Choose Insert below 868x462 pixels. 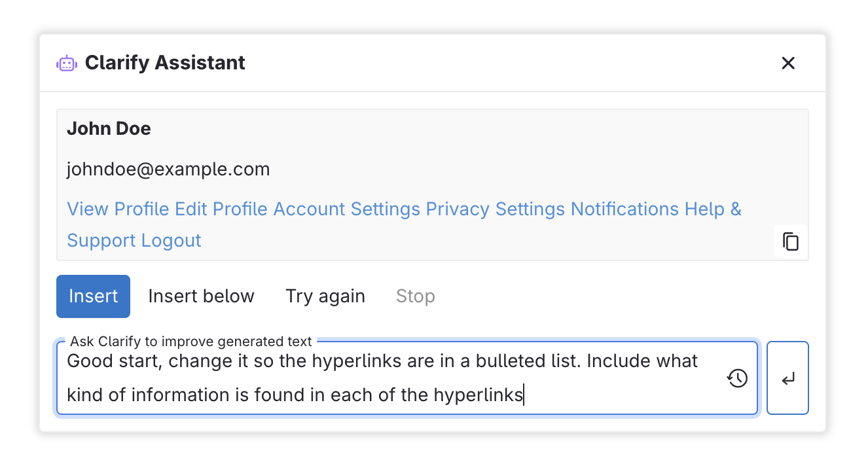pos(201,296)
